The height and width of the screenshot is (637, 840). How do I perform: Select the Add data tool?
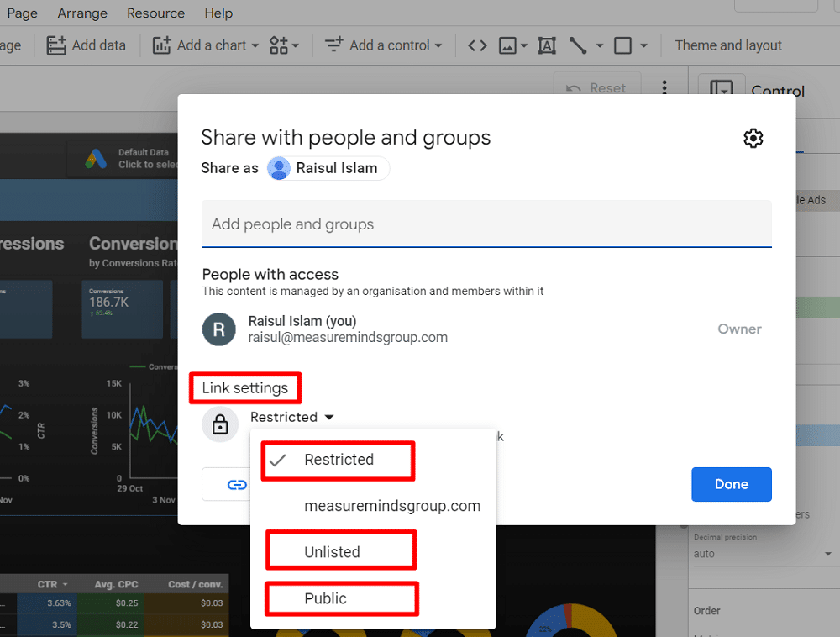pos(87,45)
